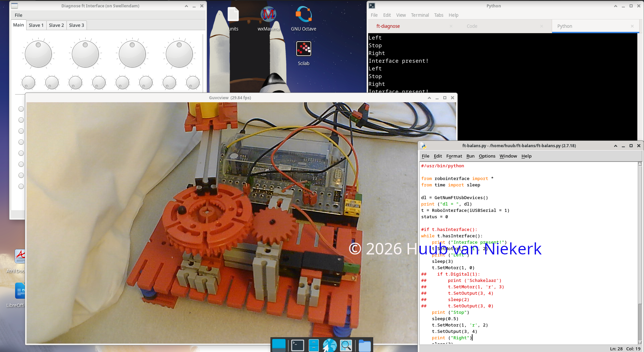Click the file cabinet file manager dock icon
The width and height of the screenshot is (644, 352).
313,345
